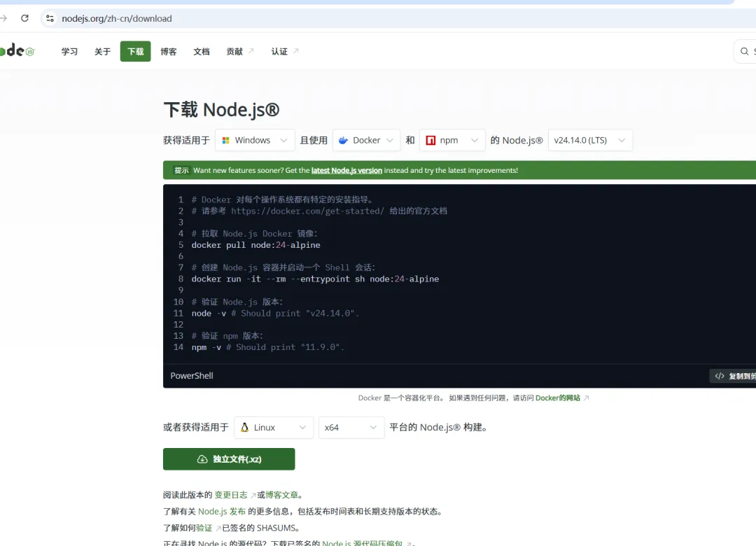Click the 提示 badge in green banner

[181, 170]
